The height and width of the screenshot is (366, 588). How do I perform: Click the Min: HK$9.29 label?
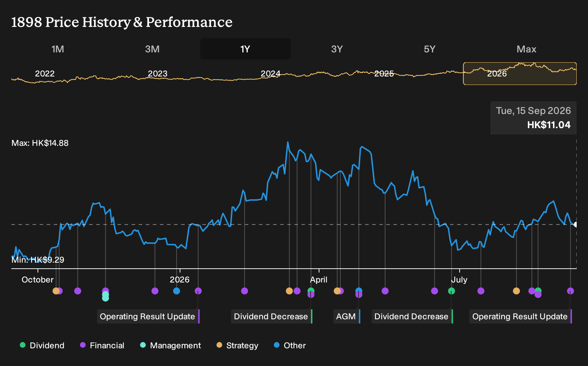(x=38, y=260)
